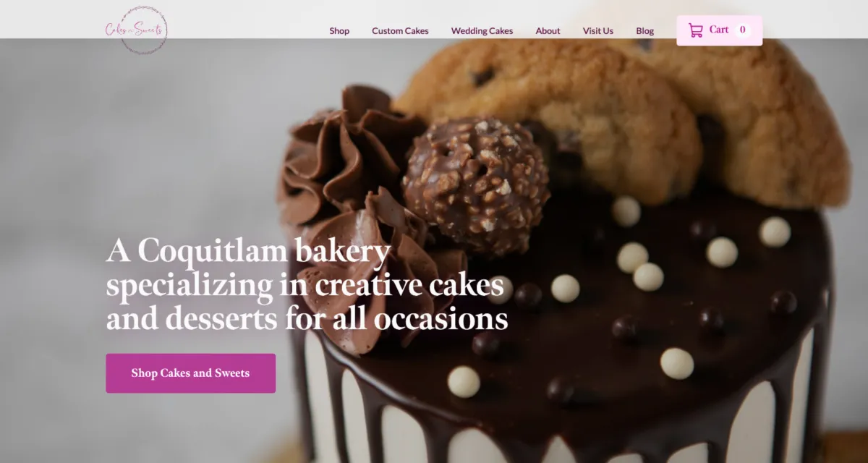
Task: Click the headline line about creative cakes
Action: [305, 286]
